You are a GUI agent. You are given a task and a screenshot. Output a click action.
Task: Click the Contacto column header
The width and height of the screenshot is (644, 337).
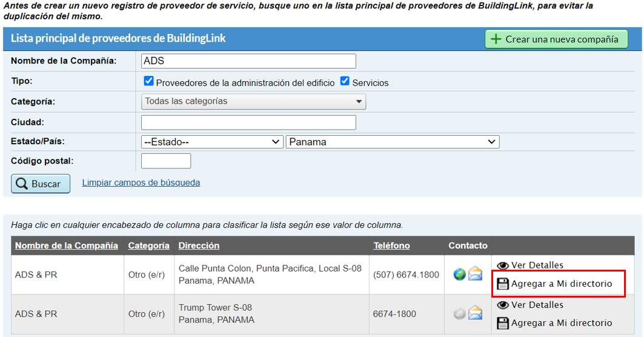click(468, 245)
